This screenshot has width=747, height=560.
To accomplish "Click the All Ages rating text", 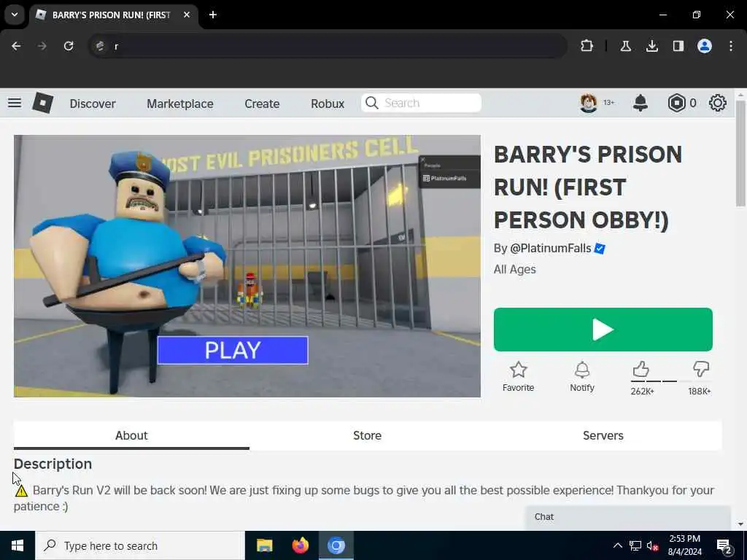I will click(514, 270).
